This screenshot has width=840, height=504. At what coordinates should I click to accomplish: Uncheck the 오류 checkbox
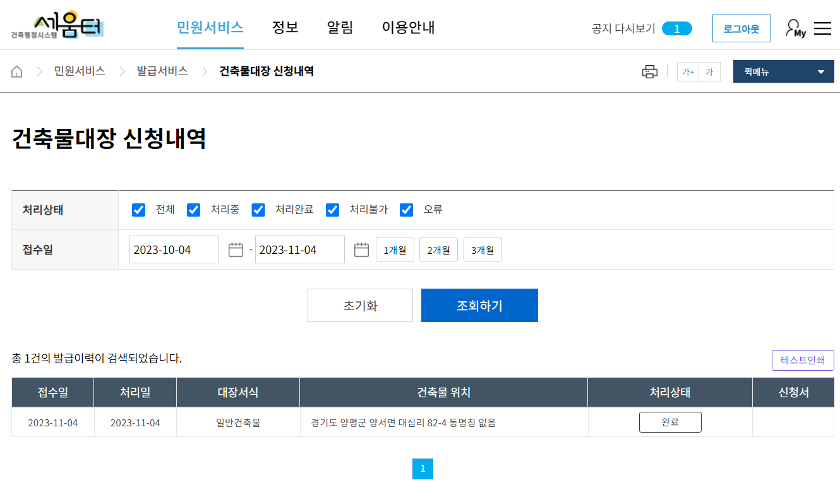pyautogui.click(x=406, y=210)
